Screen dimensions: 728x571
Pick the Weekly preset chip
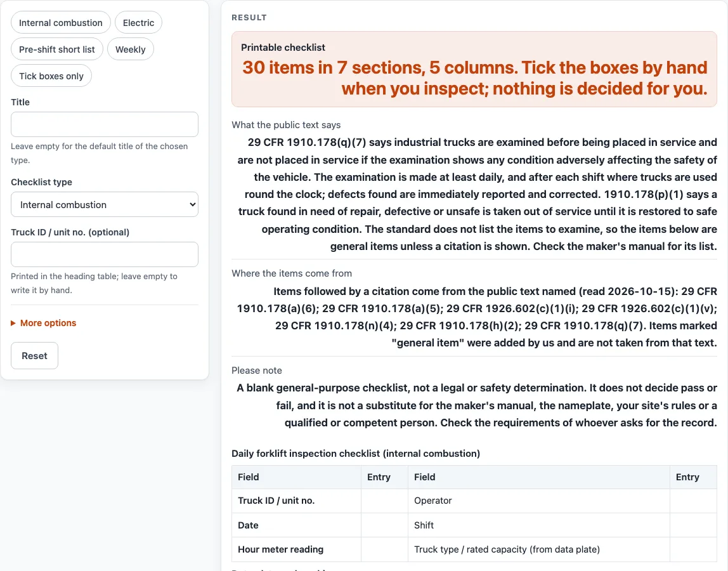coord(131,49)
